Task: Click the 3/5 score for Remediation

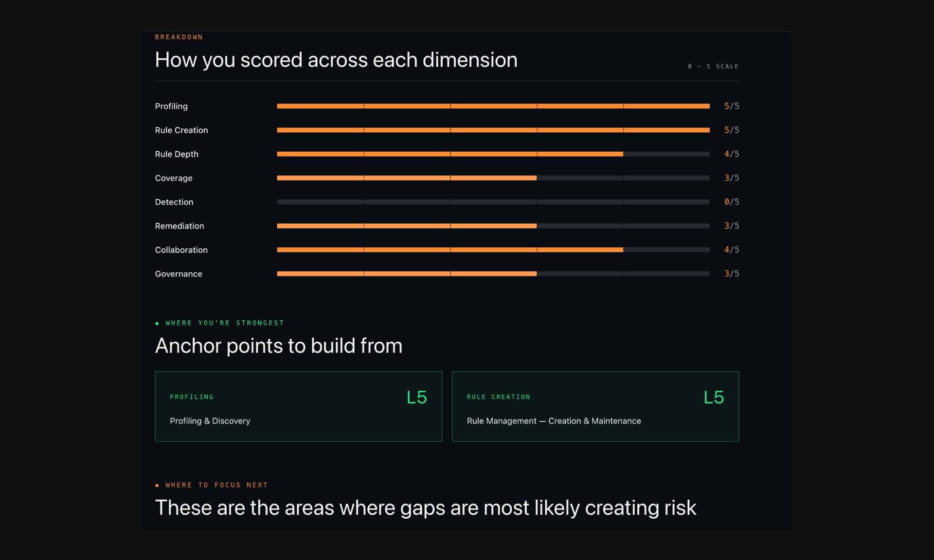Action: pyautogui.click(x=732, y=226)
